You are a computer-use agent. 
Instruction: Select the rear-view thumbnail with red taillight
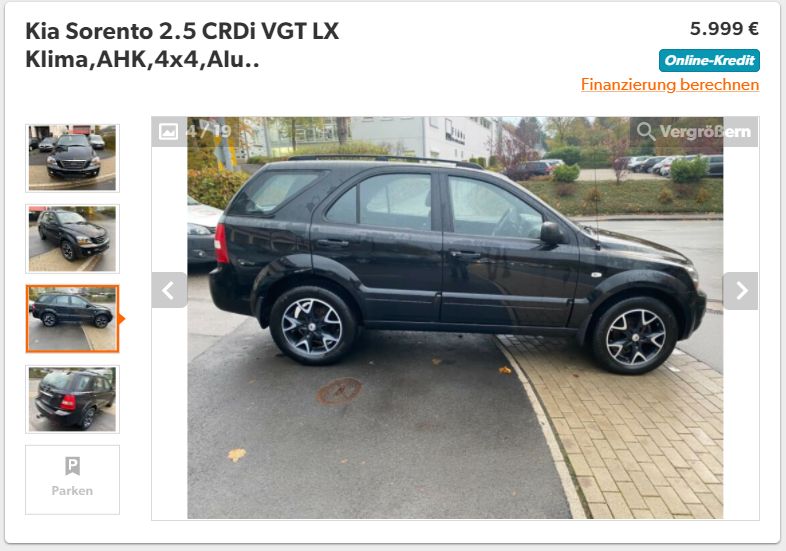tap(72, 399)
